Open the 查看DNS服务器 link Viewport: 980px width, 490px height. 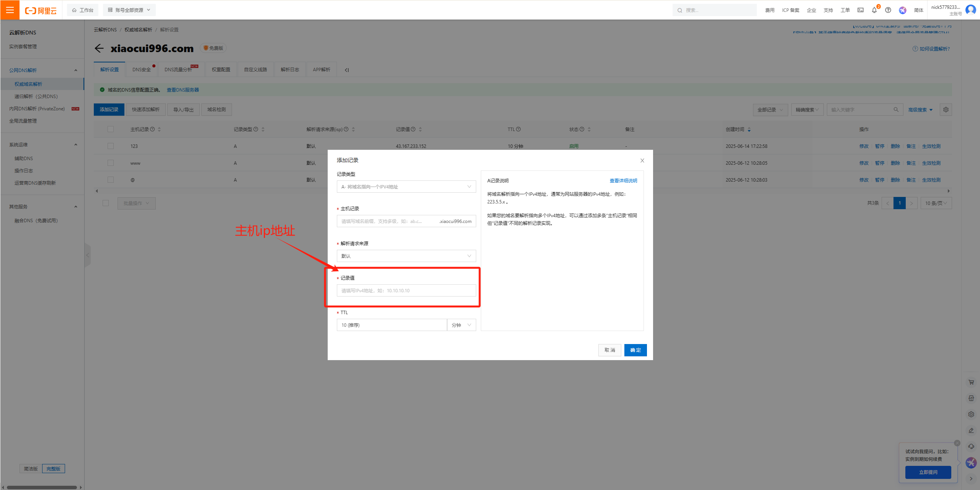tap(183, 90)
